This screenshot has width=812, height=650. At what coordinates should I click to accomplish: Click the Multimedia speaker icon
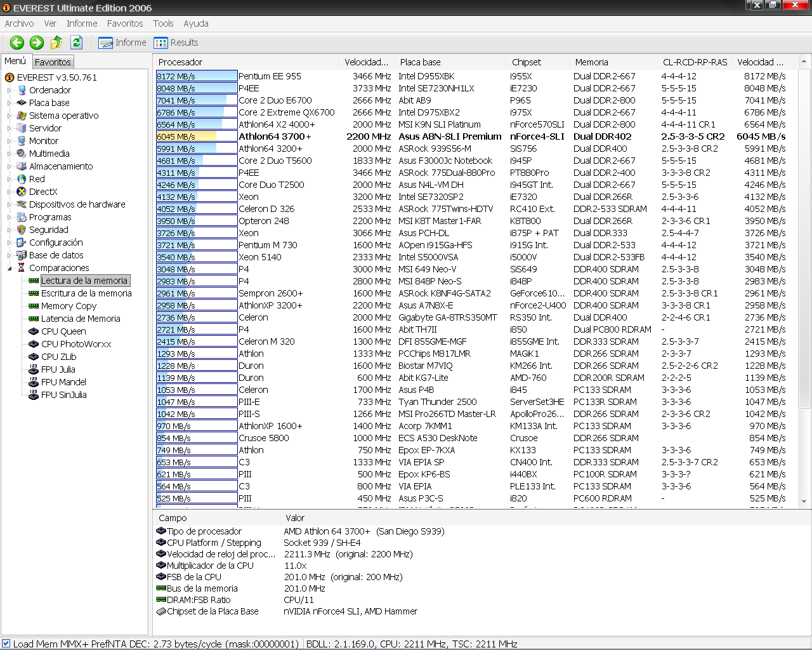pyautogui.click(x=22, y=154)
